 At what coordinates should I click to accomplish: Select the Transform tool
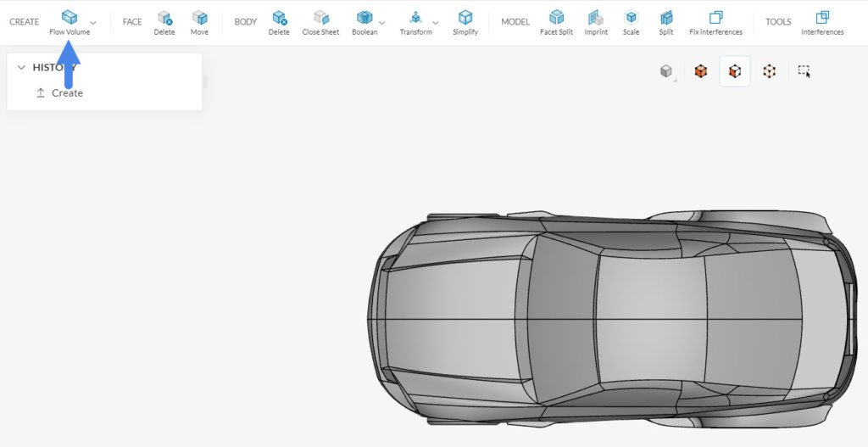point(415,23)
